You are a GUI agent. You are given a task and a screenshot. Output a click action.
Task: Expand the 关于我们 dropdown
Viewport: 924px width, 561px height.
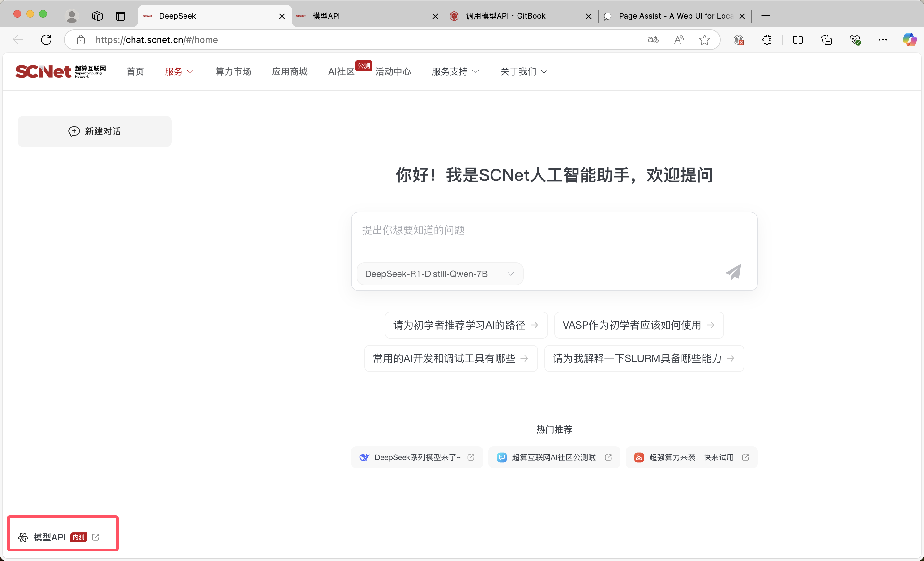click(x=524, y=71)
